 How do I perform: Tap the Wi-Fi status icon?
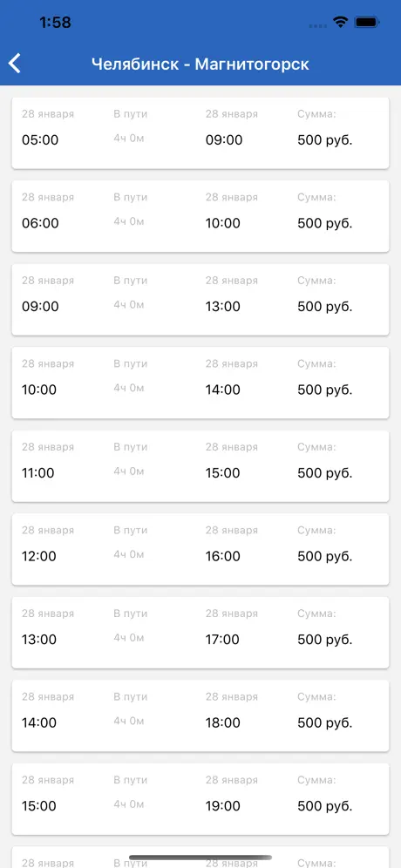(340, 22)
